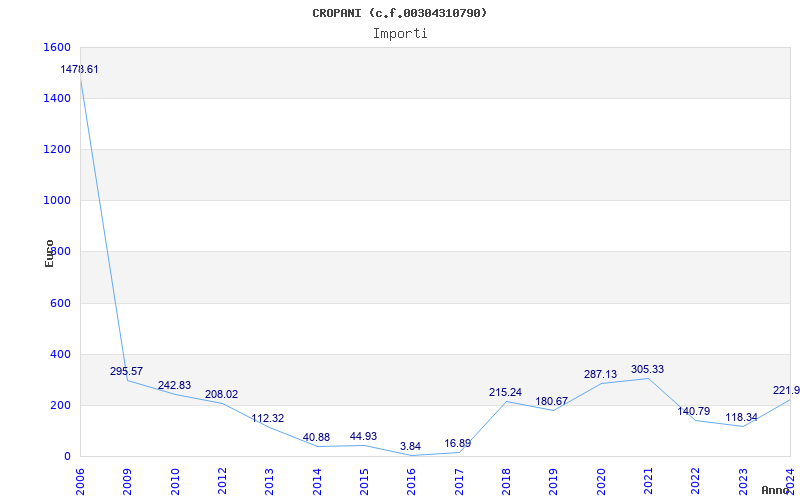
Task: Click the 2006 year axis label
Action: coord(80,482)
